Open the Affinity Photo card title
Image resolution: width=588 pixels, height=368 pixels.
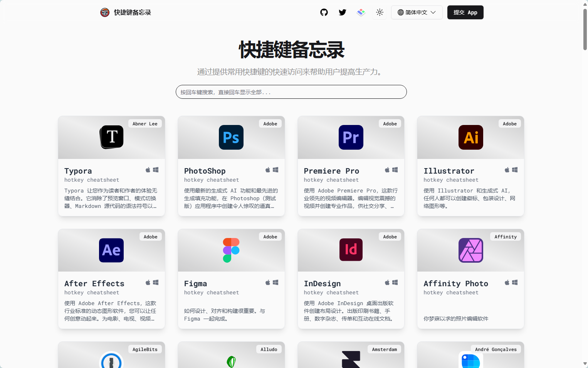pyautogui.click(x=456, y=284)
